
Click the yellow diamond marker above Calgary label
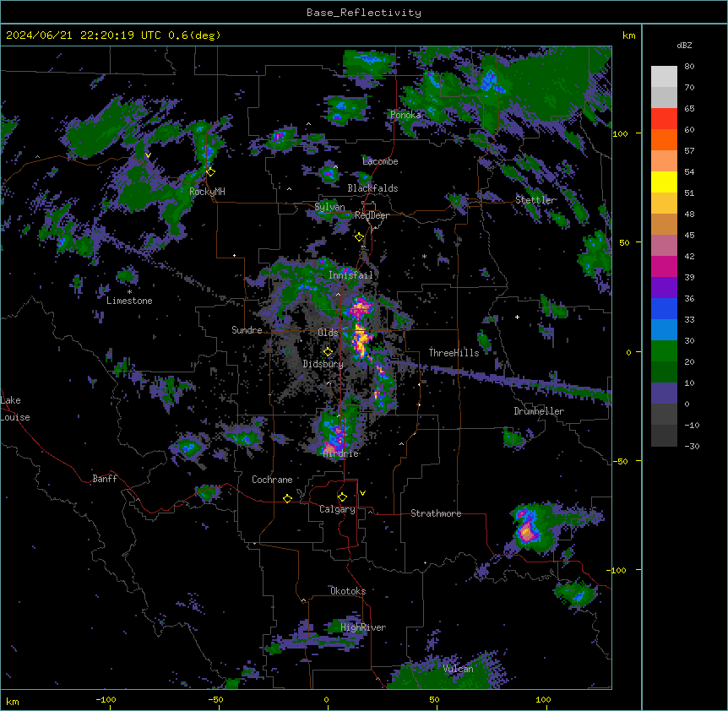pos(342,497)
